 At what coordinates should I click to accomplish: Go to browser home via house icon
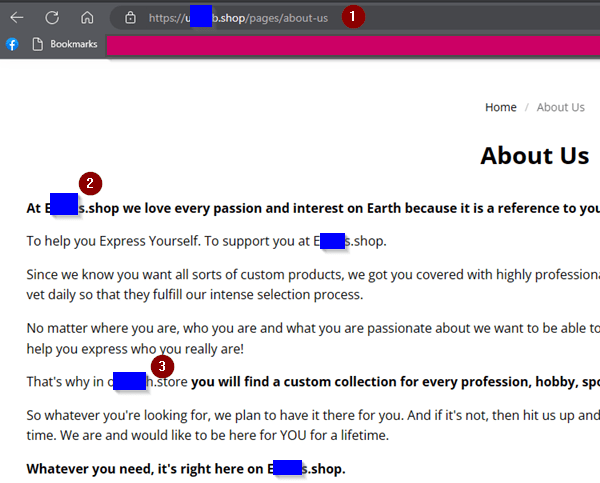(x=87, y=18)
